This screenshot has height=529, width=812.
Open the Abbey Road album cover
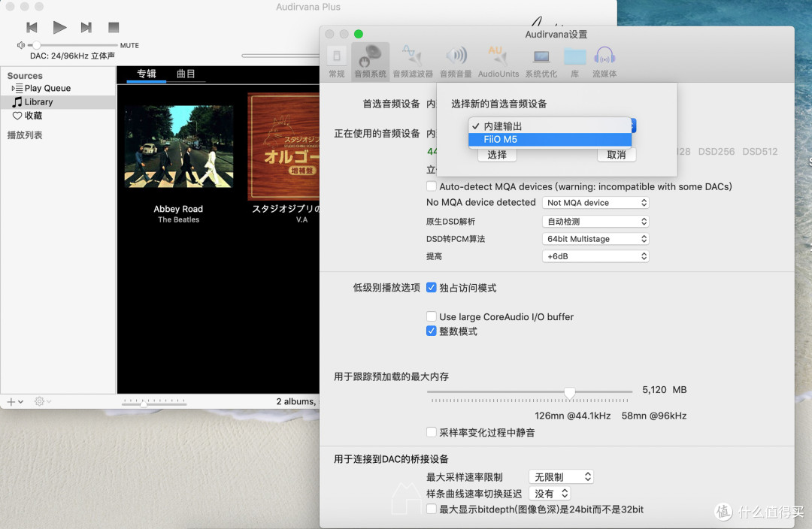pos(179,147)
